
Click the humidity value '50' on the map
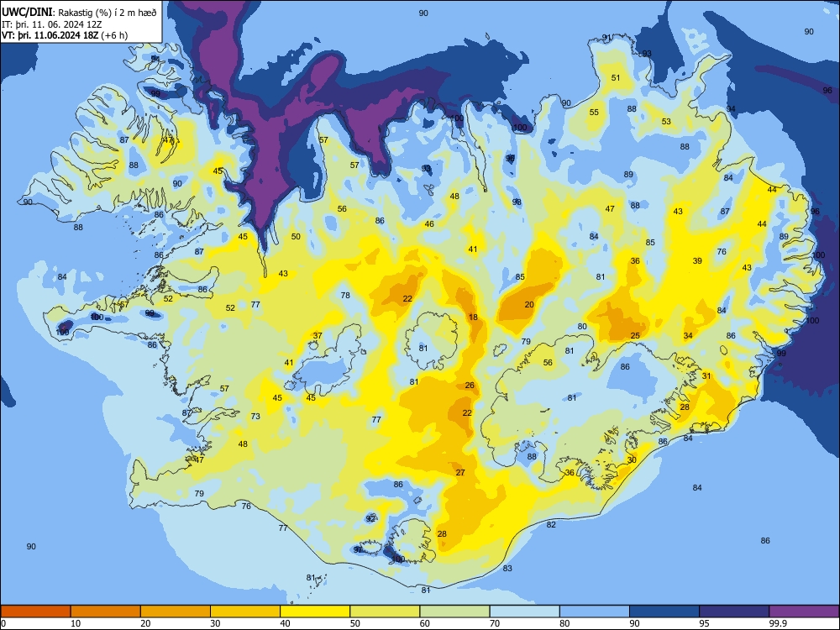pyautogui.click(x=296, y=236)
